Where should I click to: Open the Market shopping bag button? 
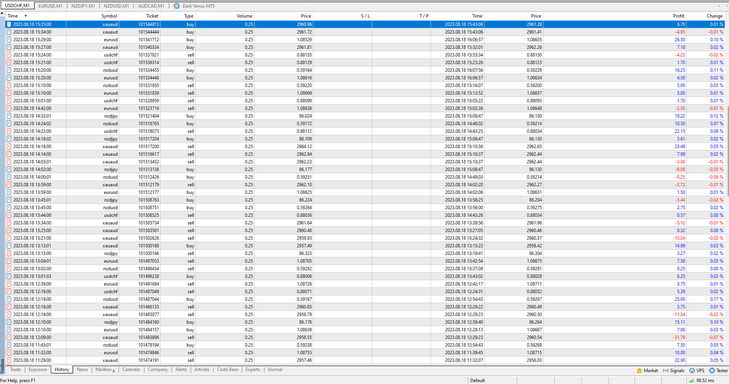tap(647, 371)
